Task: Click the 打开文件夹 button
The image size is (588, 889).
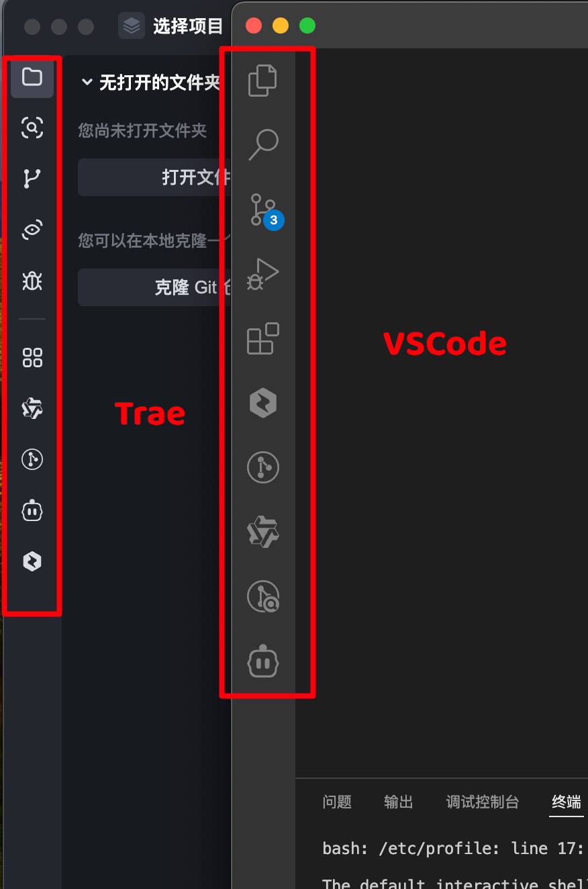Action: (154, 177)
